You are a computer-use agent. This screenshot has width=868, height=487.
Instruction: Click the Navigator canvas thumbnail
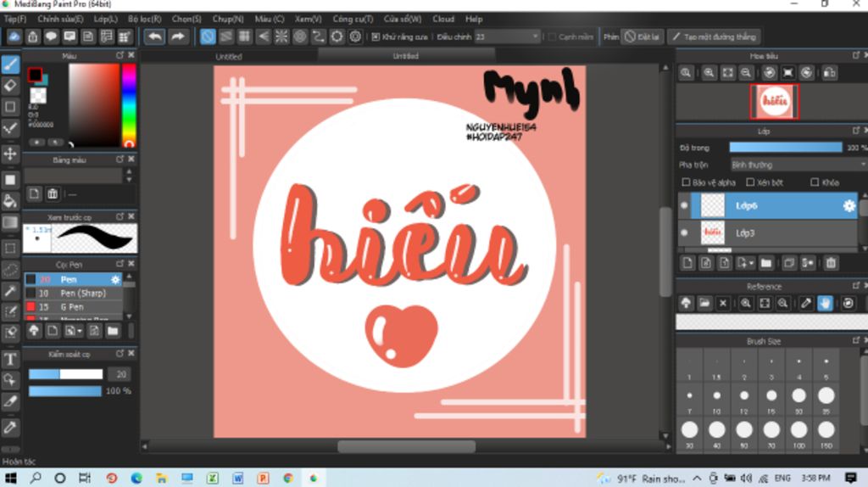pyautogui.click(x=775, y=102)
